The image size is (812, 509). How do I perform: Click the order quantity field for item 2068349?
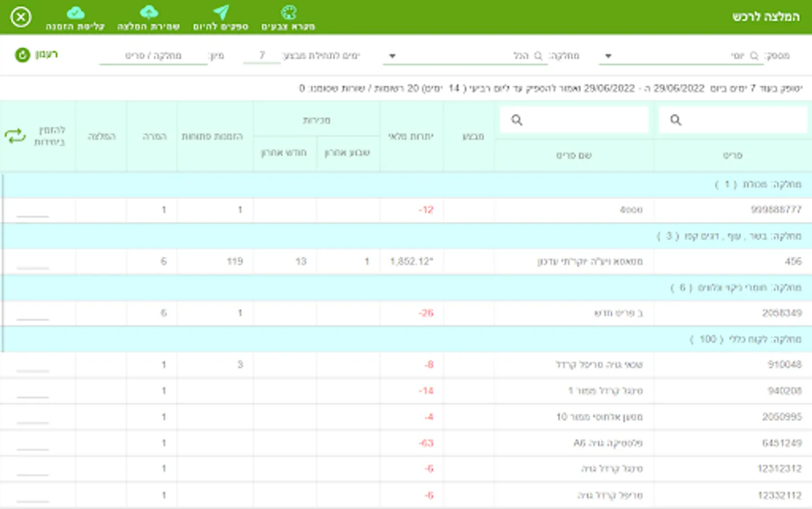coord(33,313)
